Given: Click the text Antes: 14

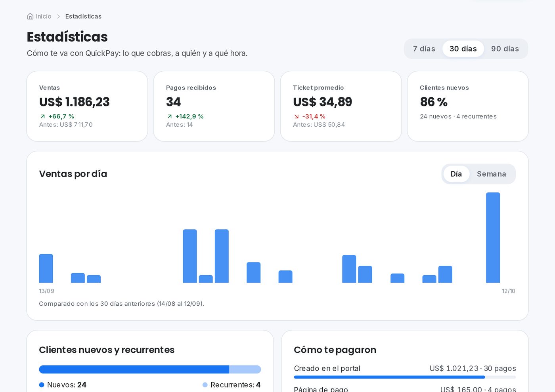Looking at the screenshot, I should [x=180, y=125].
